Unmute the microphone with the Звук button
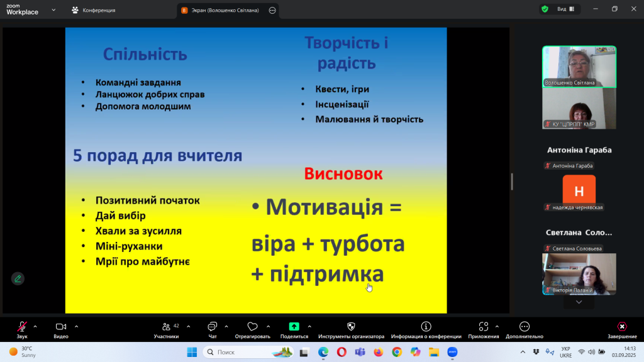 tap(22, 327)
